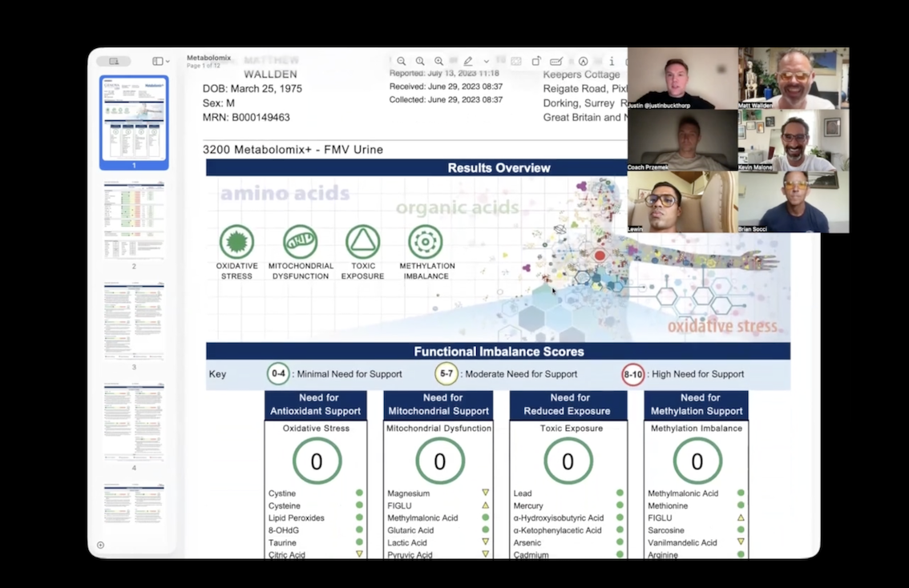Open page 5 thumbnail in sidebar
The image size is (909, 588).
pyautogui.click(x=134, y=504)
